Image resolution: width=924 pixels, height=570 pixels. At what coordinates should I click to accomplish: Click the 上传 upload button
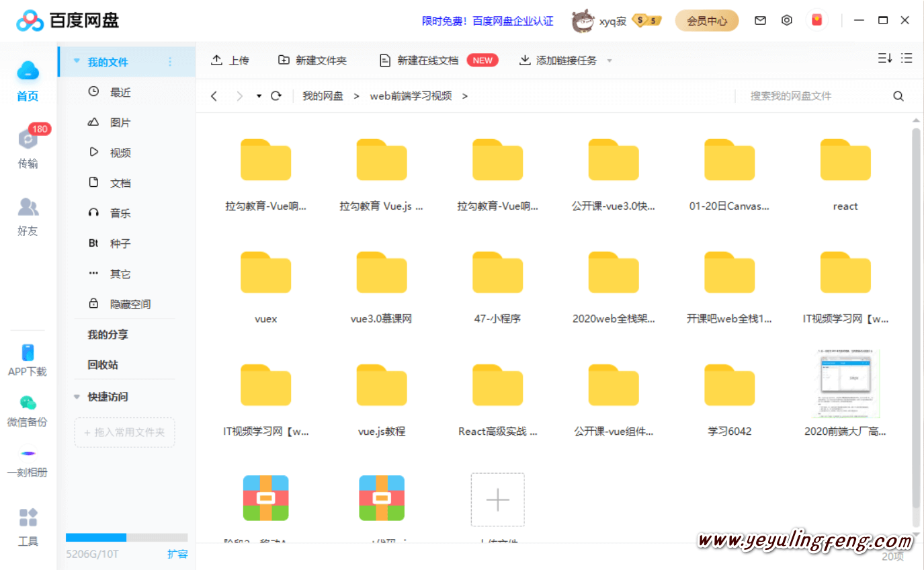pyautogui.click(x=230, y=60)
